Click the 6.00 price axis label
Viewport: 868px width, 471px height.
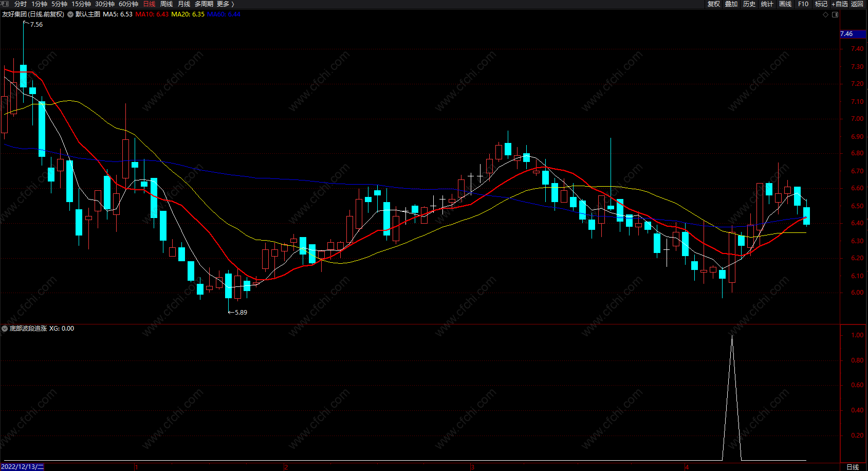[857, 293]
